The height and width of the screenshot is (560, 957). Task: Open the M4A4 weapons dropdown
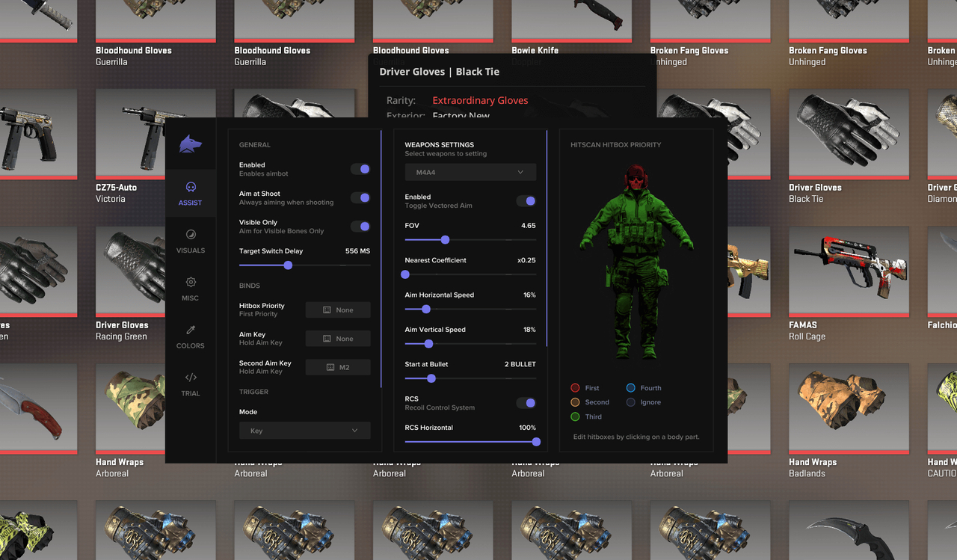click(x=470, y=172)
